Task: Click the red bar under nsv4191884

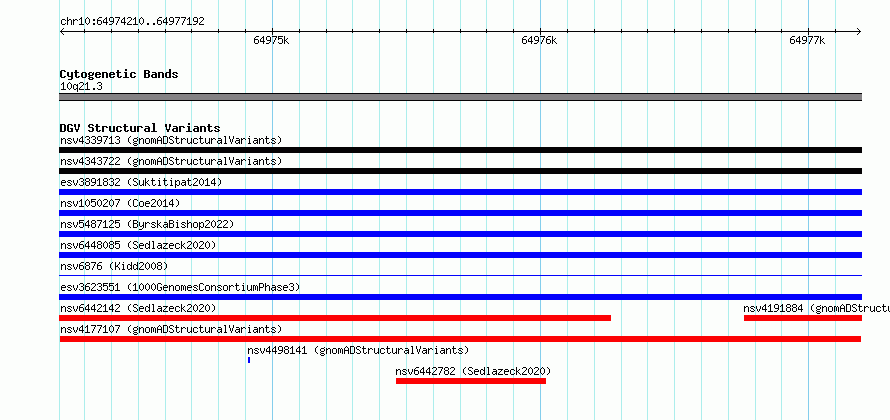Action: (x=803, y=318)
